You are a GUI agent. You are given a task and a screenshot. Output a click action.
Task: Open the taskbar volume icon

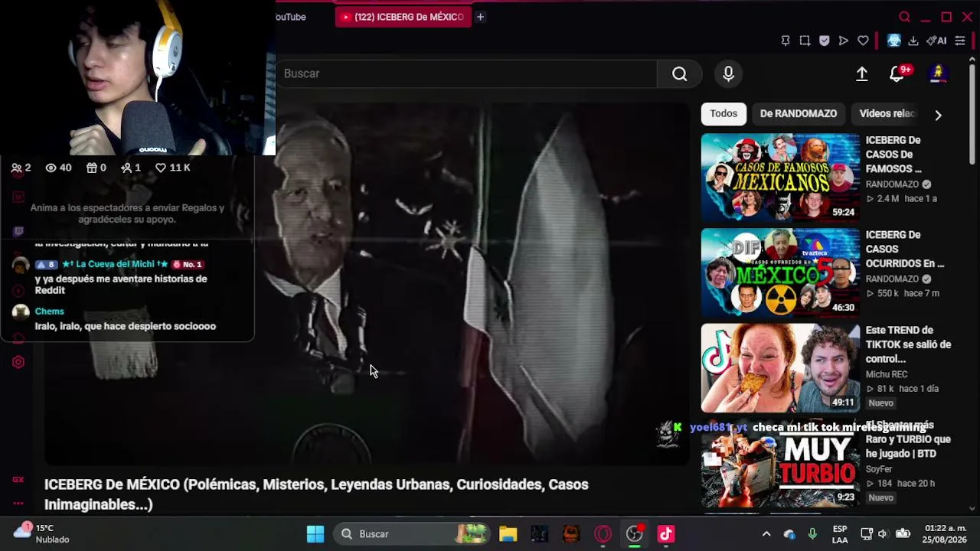coord(883,534)
